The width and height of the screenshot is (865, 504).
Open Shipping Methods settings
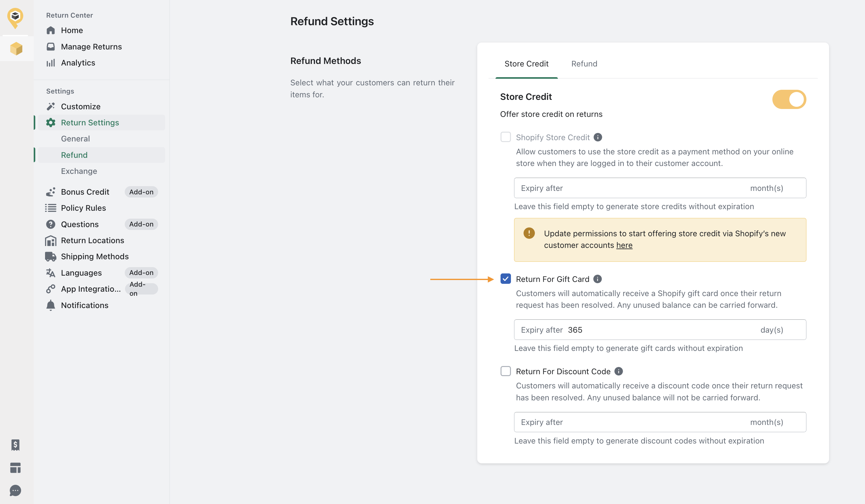[x=95, y=256]
